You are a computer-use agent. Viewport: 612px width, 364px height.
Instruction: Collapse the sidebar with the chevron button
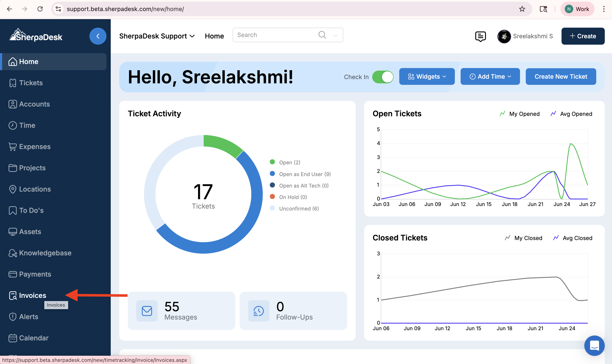tap(98, 36)
